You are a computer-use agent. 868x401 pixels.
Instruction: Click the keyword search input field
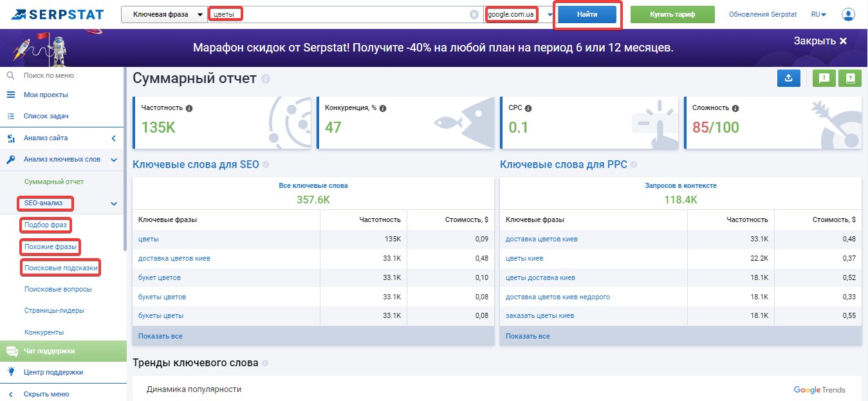coord(344,14)
